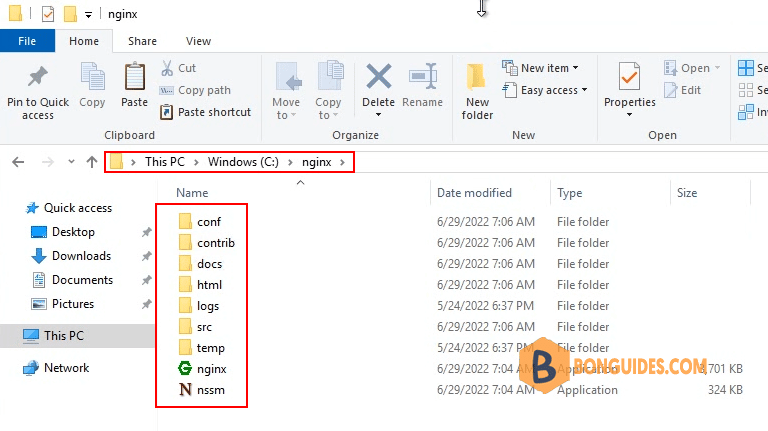Sort by the Date modified column
This screenshot has height=431, width=768.
[474, 193]
